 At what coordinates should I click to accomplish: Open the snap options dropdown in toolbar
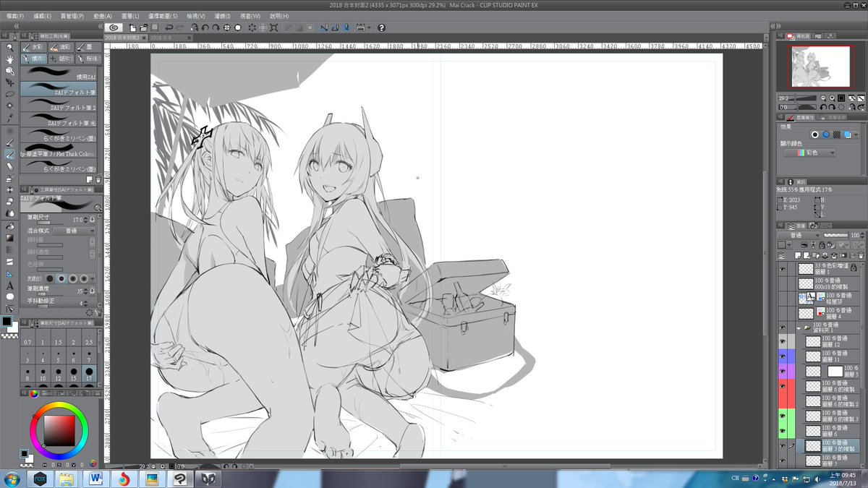click(370, 27)
